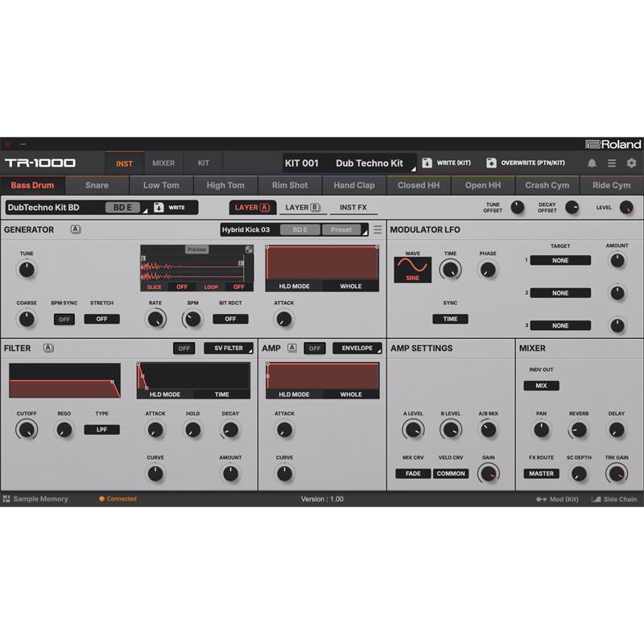This screenshot has width=644, height=644.
Task: Click the Overwrite PTN/KIT icon
Action: (x=491, y=163)
